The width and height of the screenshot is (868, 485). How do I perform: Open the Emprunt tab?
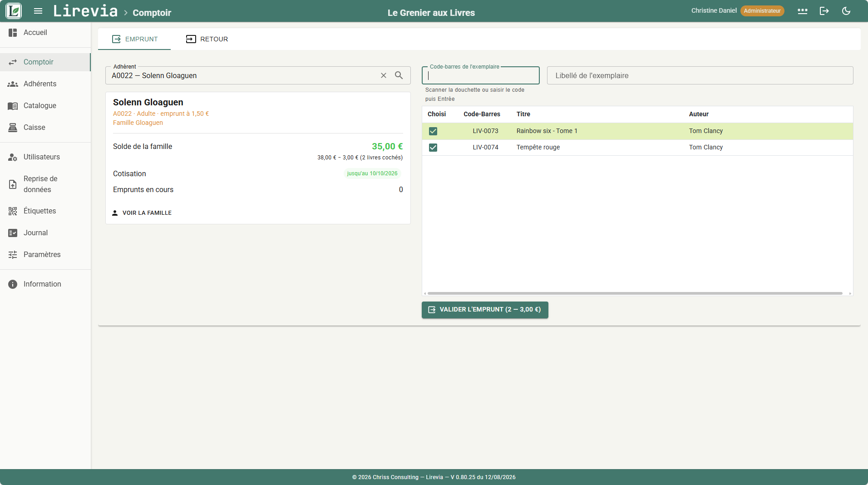[134, 39]
